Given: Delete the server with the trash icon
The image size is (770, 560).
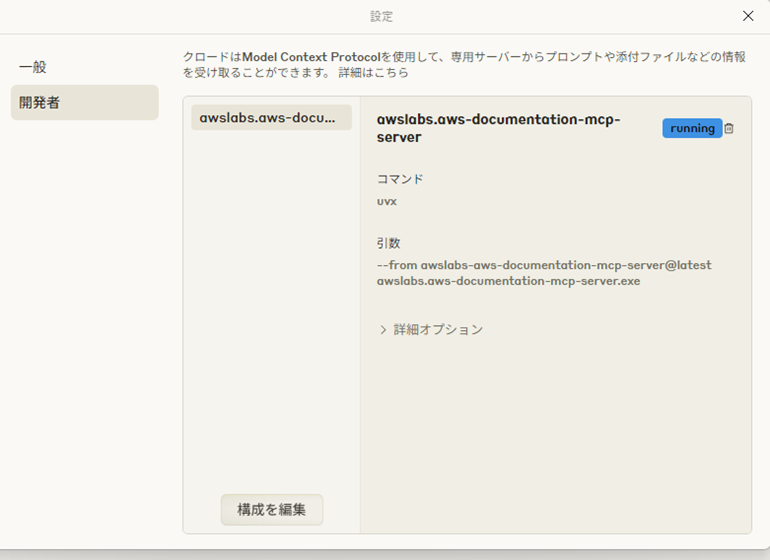Looking at the screenshot, I should 729,128.
